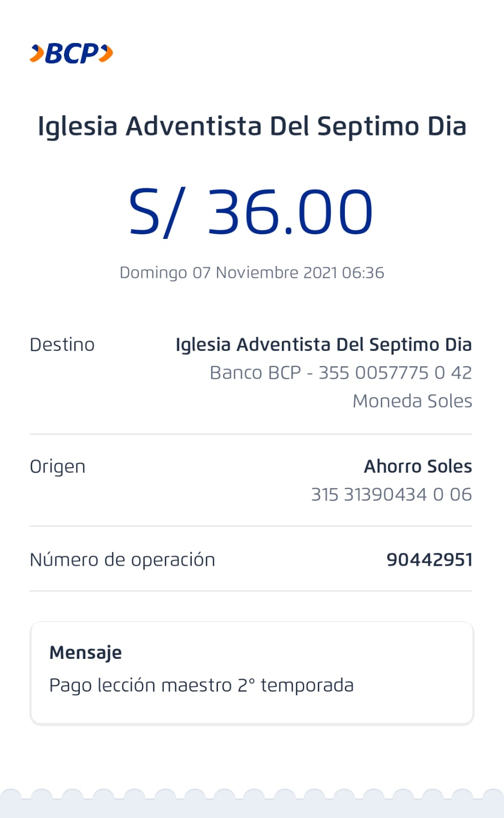Select the operation number 90442951
Screen dimensions: 504x818
(x=429, y=560)
